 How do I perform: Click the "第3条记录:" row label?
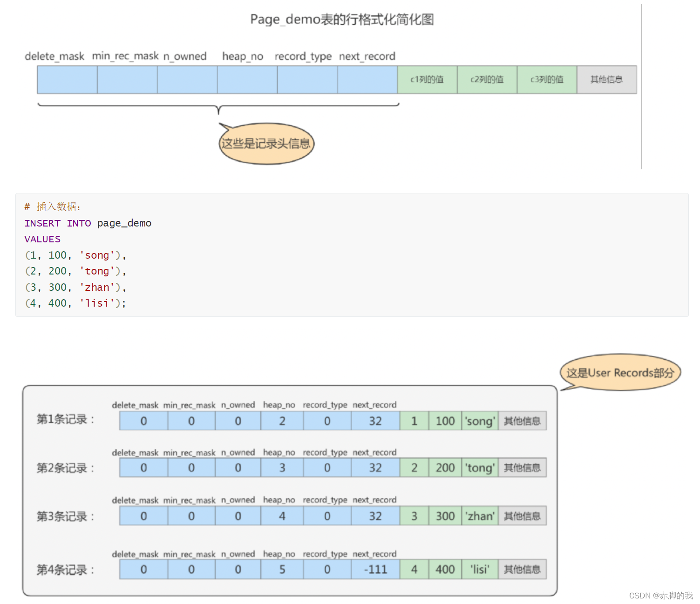[66, 516]
